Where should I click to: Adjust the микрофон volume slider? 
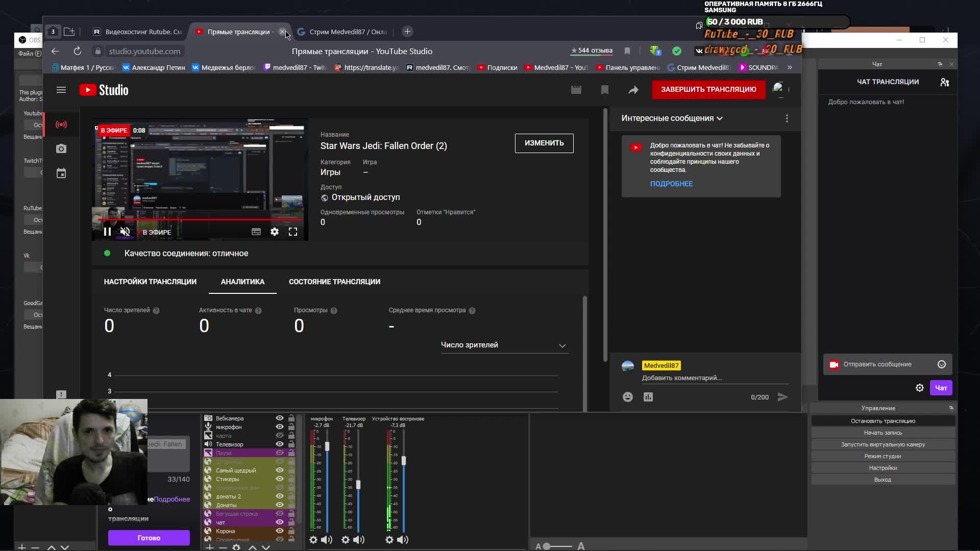pyautogui.click(x=327, y=447)
